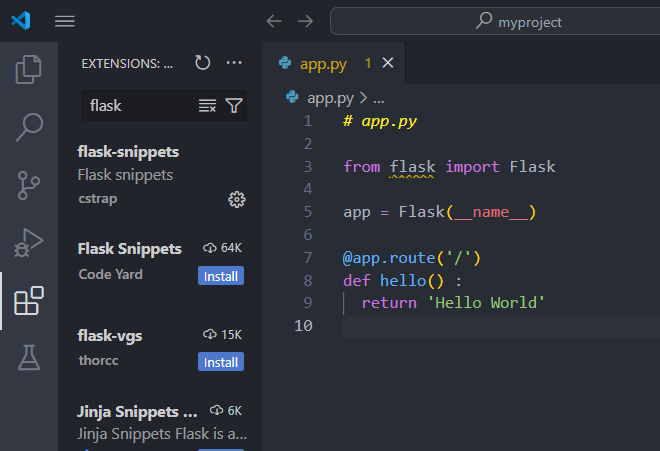Click the underlined flask module name

point(412,167)
